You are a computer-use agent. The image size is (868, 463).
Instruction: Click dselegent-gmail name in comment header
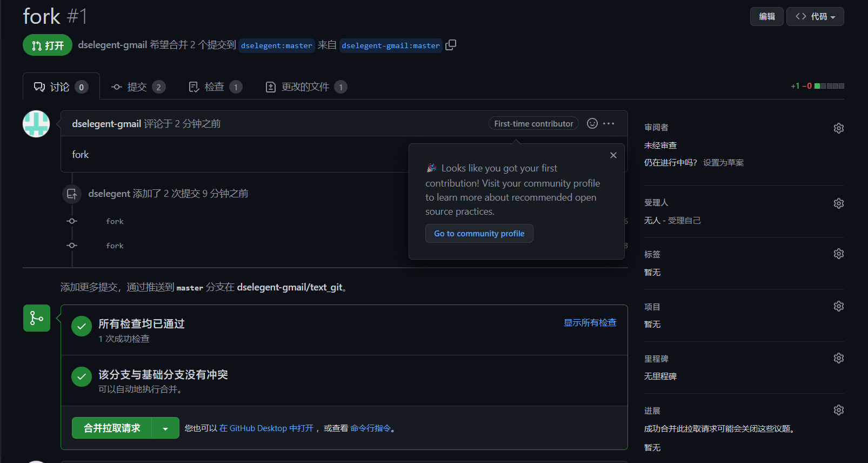pos(106,124)
